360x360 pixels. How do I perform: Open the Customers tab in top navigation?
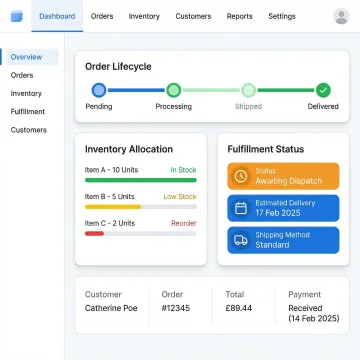click(x=193, y=16)
